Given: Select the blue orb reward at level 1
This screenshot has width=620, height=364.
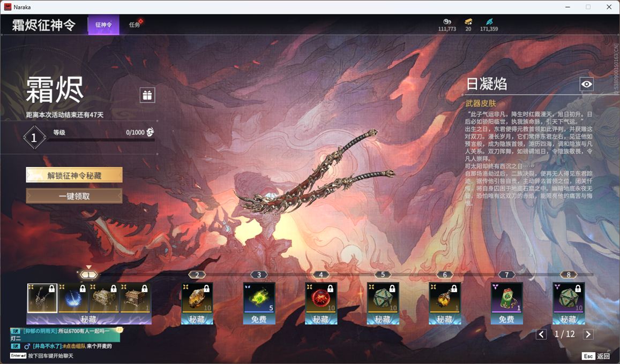Looking at the screenshot, I should [x=73, y=298].
